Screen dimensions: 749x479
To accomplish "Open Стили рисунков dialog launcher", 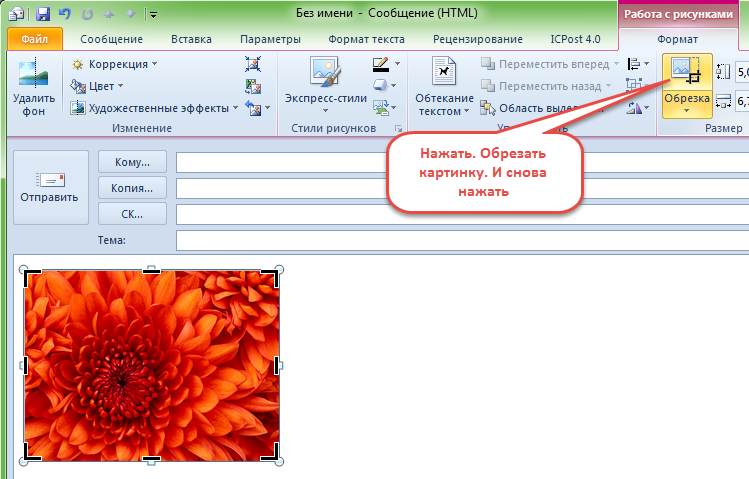I will point(398,128).
